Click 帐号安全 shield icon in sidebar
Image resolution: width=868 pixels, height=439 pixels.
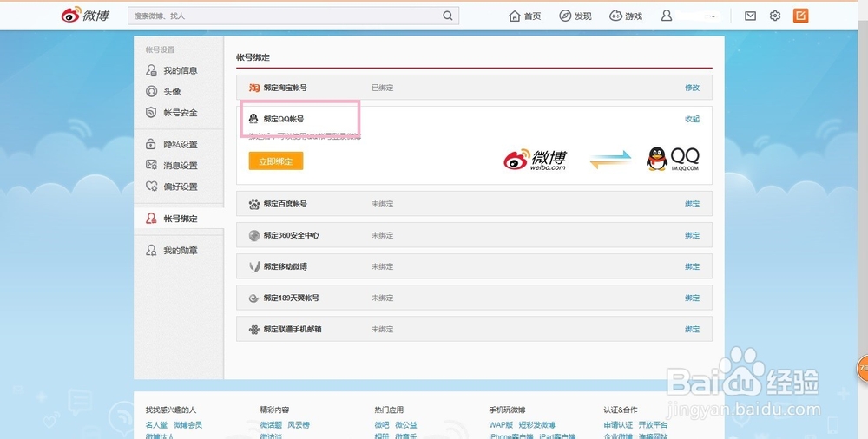pos(151,113)
